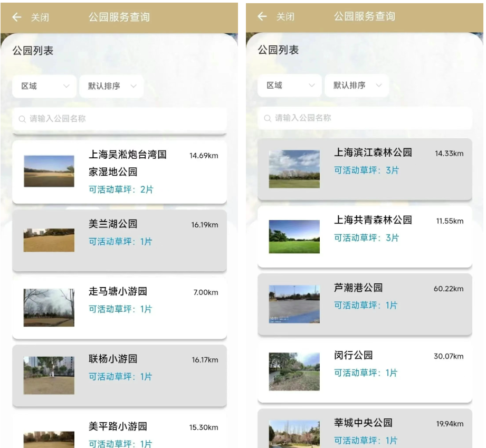The width and height of the screenshot is (486, 448).
Task: Focus the park name search field, left screen
Action: (120, 119)
